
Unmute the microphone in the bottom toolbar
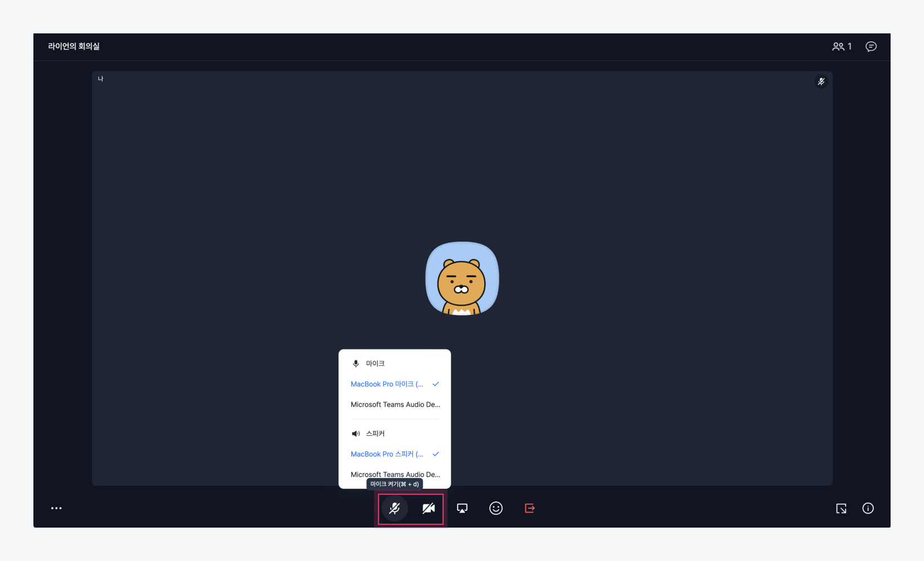(x=395, y=509)
